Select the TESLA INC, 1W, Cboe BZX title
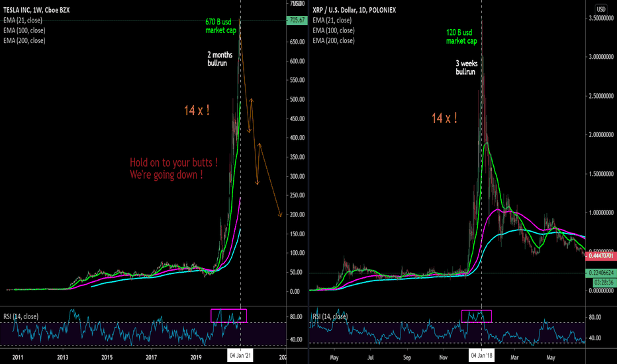 coord(36,10)
